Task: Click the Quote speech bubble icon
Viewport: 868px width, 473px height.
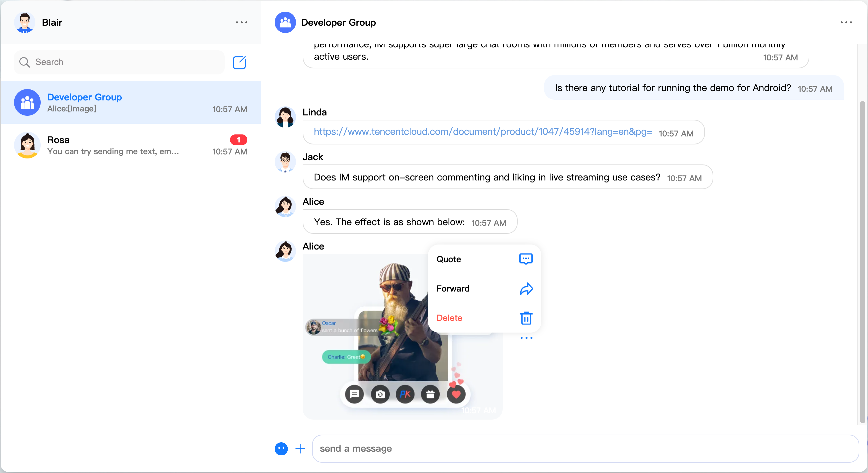Action: click(526, 259)
